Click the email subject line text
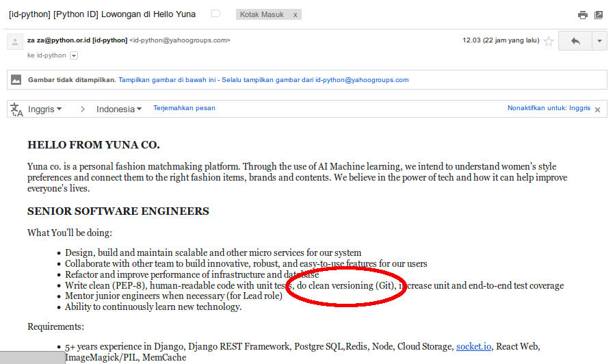This screenshot has height=364, width=615. click(x=102, y=14)
